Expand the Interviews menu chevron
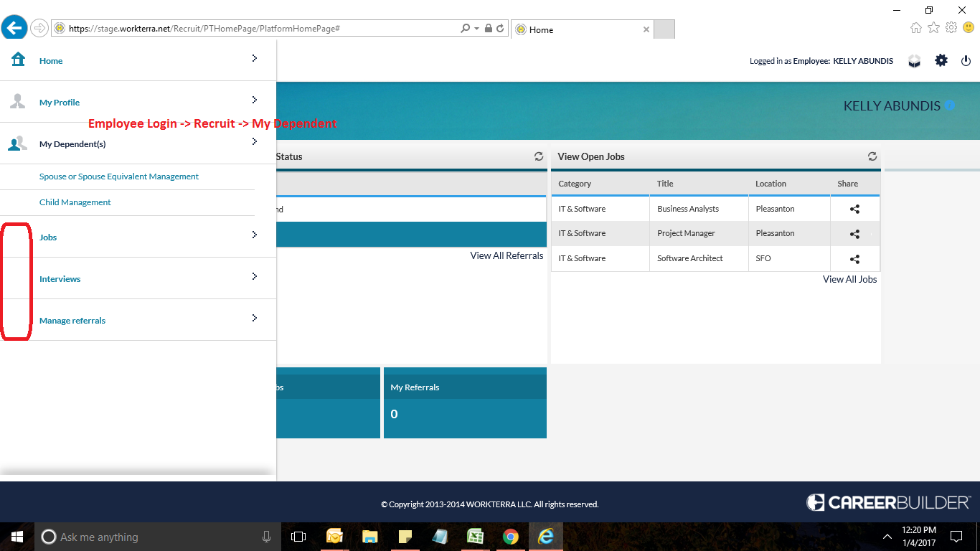980x551 pixels. (x=255, y=276)
